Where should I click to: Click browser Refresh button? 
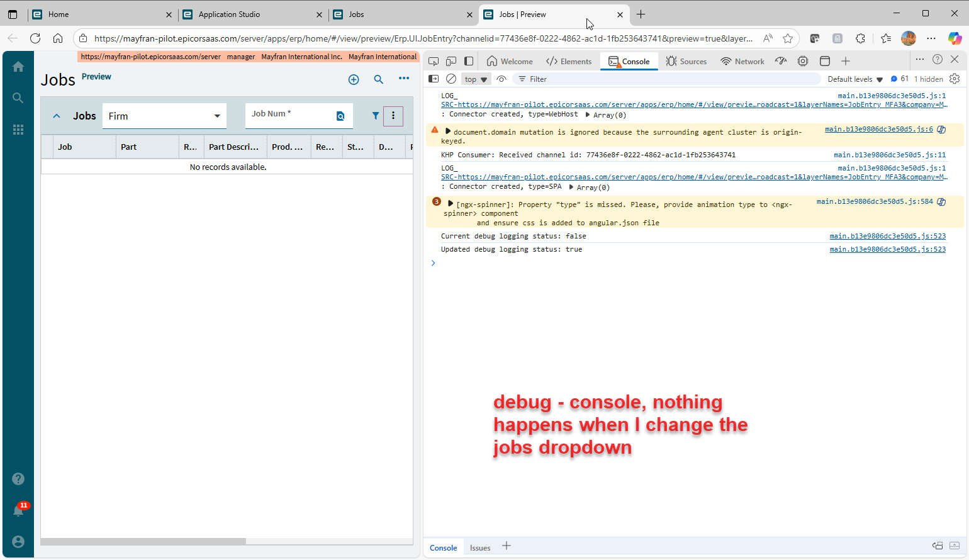tap(35, 38)
